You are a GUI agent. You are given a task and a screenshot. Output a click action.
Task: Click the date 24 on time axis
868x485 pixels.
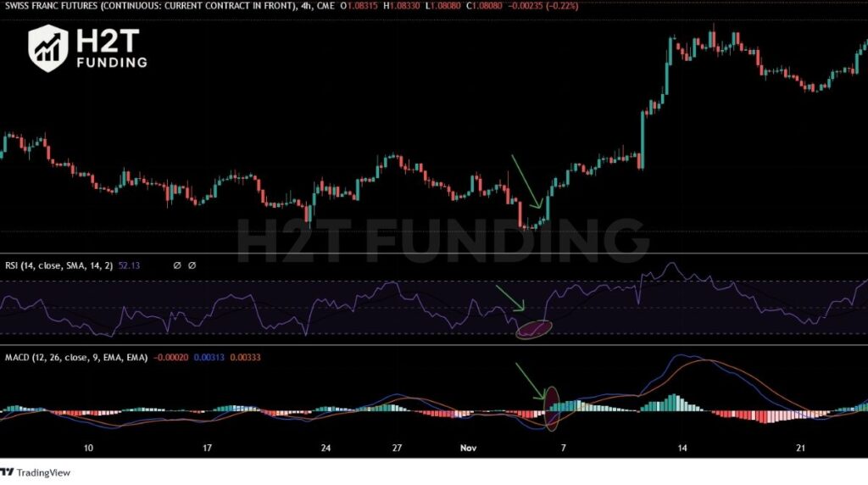pyautogui.click(x=325, y=448)
